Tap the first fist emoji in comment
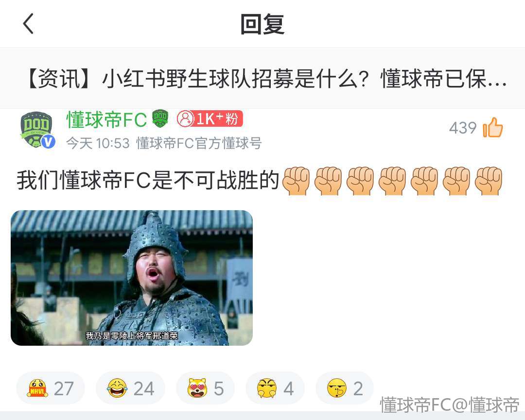 pyautogui.click(x=297, y=181)
